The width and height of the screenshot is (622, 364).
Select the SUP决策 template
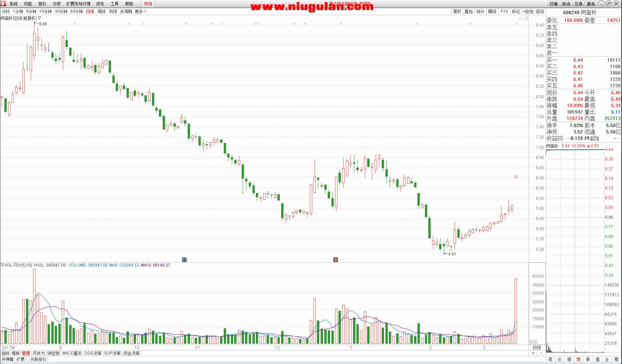point(112,353)
